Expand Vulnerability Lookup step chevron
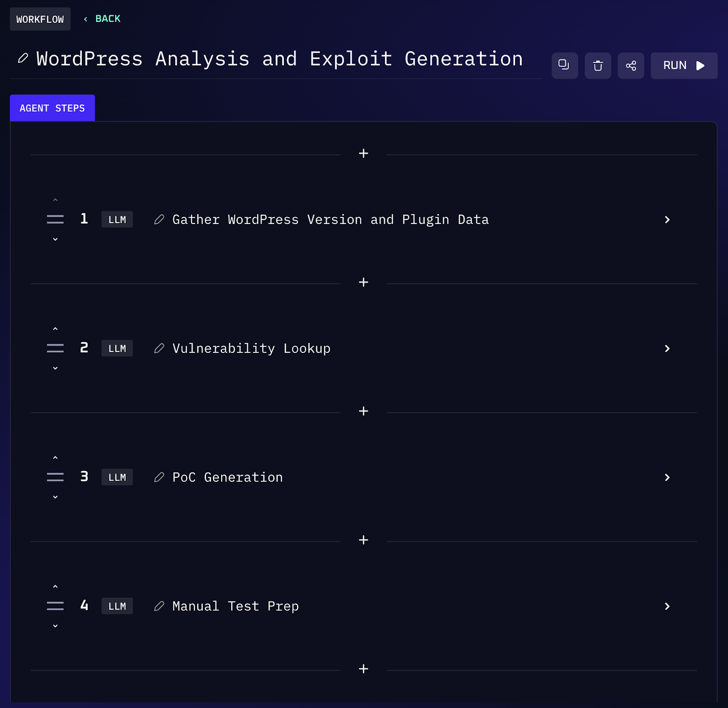This screenshot has height=708, width=728. 667,348
